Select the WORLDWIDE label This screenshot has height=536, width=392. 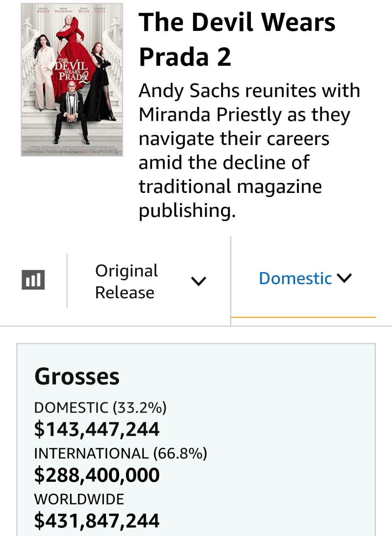click(79, 499)
